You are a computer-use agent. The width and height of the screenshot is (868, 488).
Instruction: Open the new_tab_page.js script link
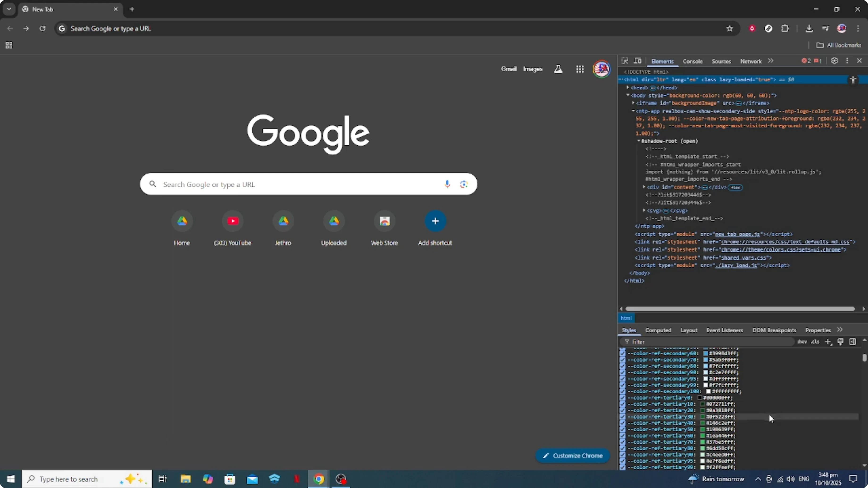click(738, 234)
